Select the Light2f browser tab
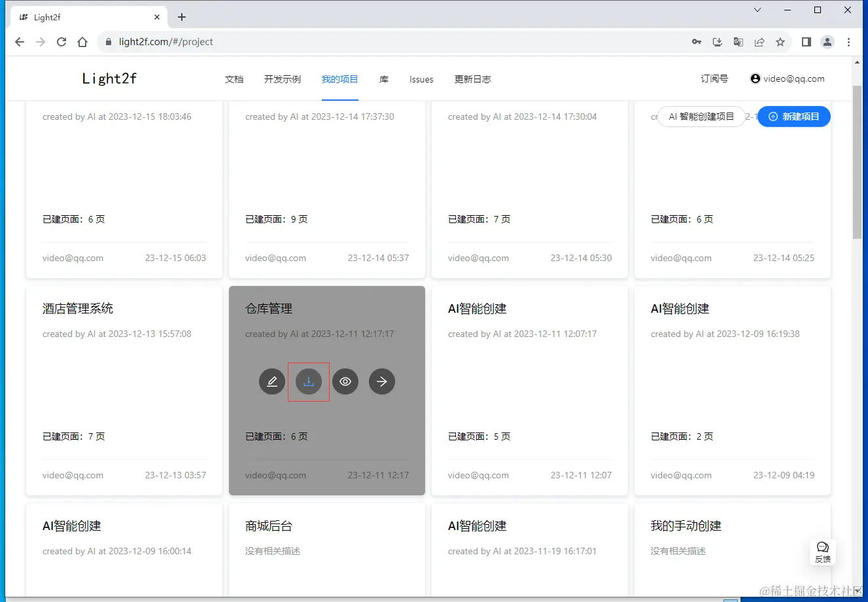 tap(89, 17)
